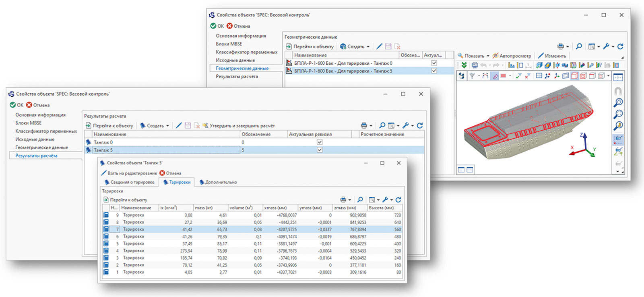Click the selection filter funnel icon in the 3D viewer

pyautogui.click(x=472, y=76)
